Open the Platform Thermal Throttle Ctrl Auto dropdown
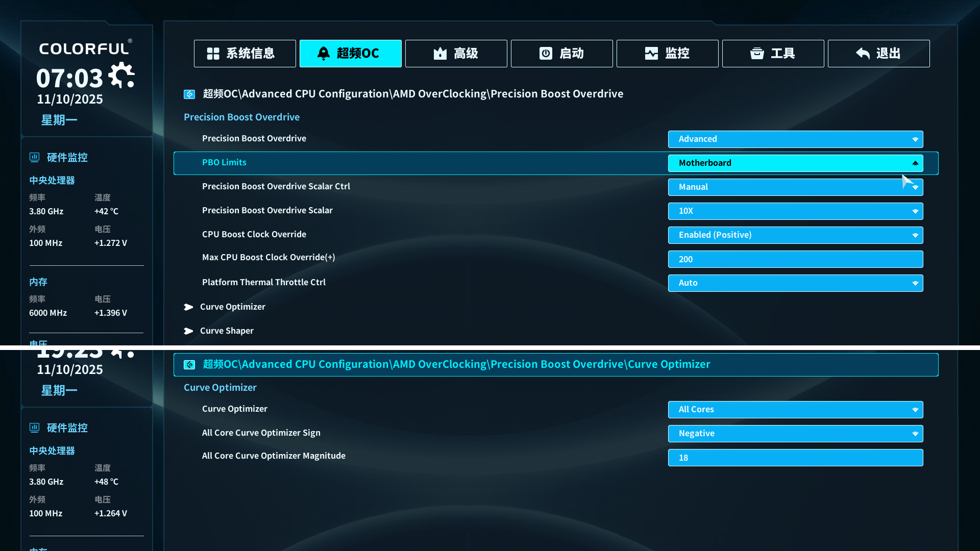This screenshot has height=551, width=980. pyautogui.click(x=795, y=283)
